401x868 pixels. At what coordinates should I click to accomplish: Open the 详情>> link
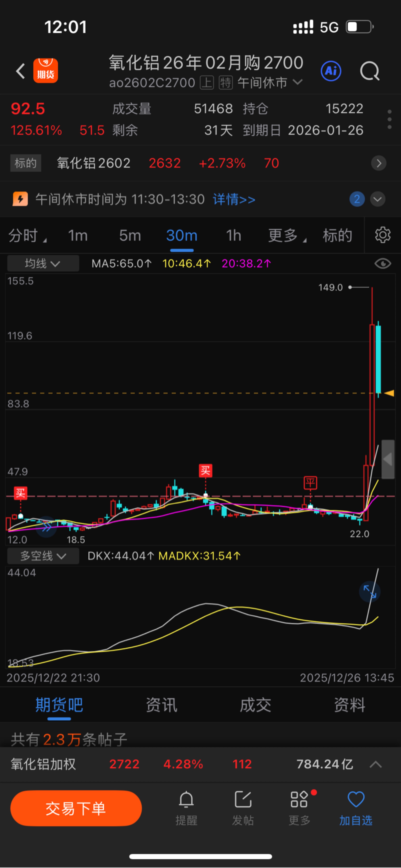point(234,200)
